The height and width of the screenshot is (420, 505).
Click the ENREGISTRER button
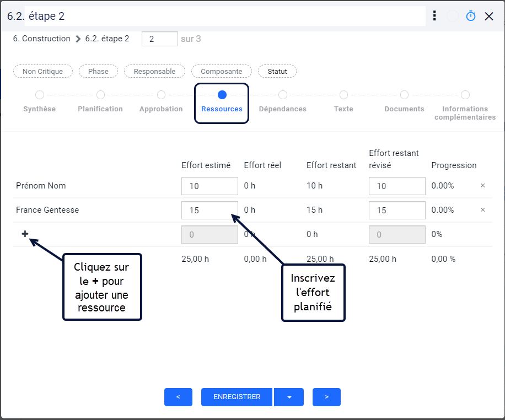tap(237, 397)
